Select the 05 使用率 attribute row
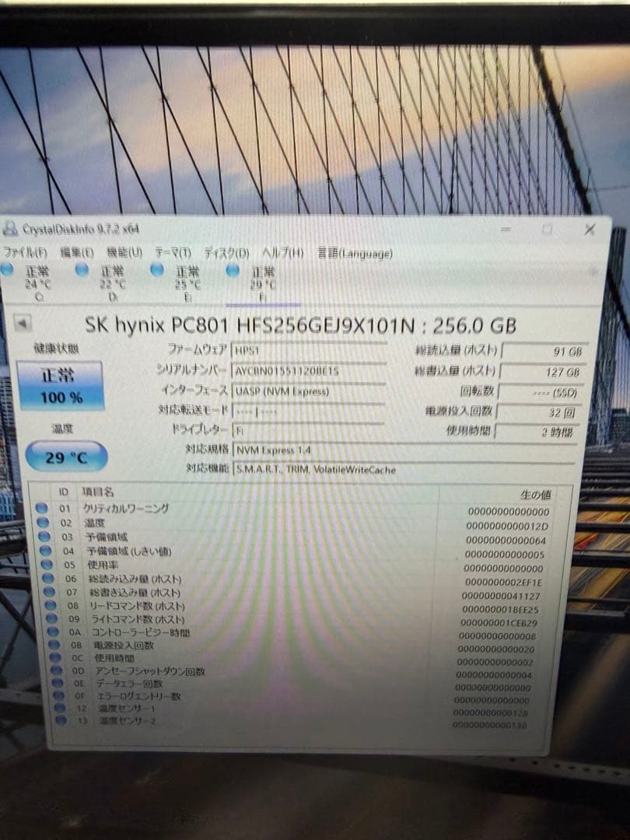The image size is (630, 840). point(295,565)
